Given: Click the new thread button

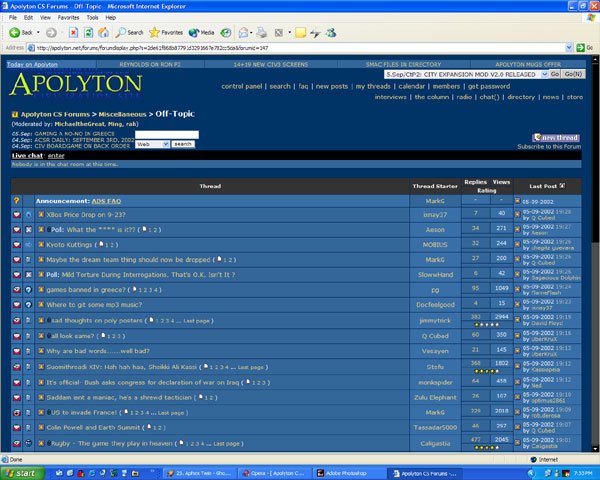Looking at the screenshot, I should (555, 137).
